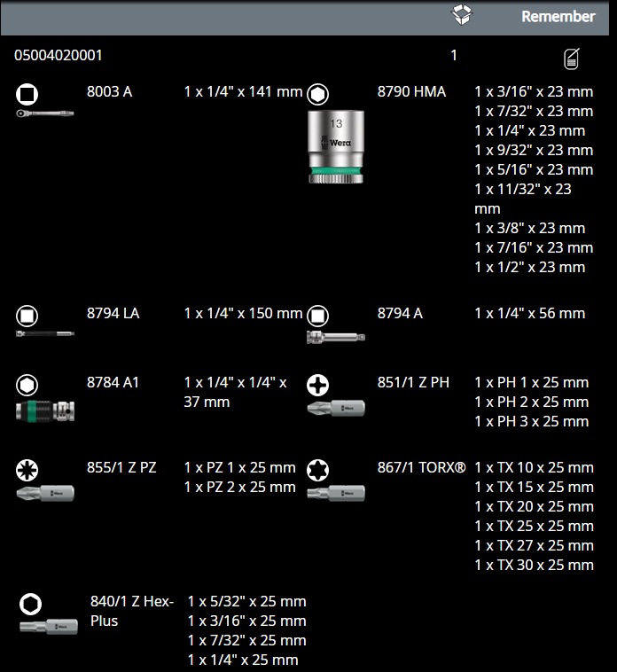Click the box package icon in header
617x672 pixels.
[x=462, y=15]
